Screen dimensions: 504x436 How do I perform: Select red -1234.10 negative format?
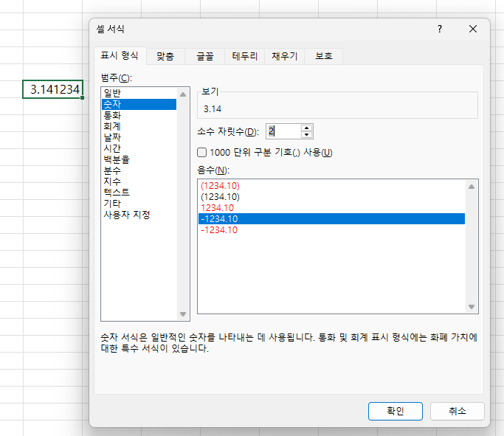(331, 229)
